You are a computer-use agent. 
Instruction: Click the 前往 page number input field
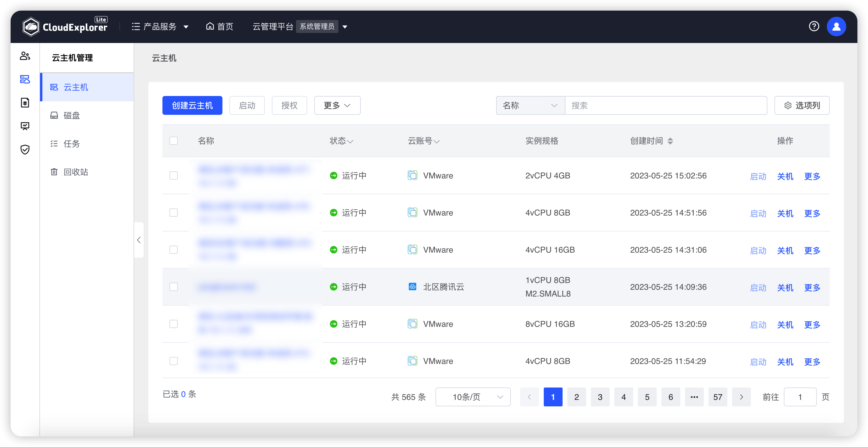point(801,397)
